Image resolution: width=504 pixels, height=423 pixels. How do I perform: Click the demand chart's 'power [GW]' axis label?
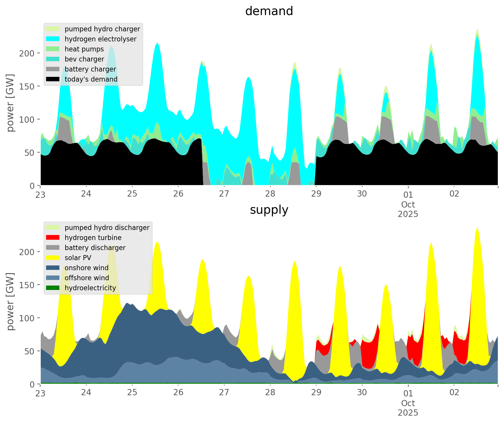click(10, 103)
